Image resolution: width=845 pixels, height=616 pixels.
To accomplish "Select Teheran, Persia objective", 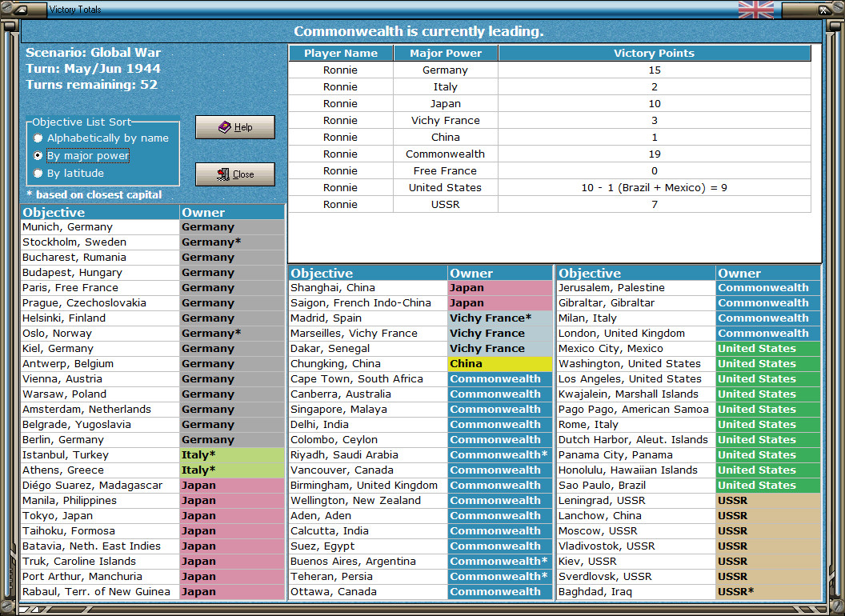I will 368,576.
